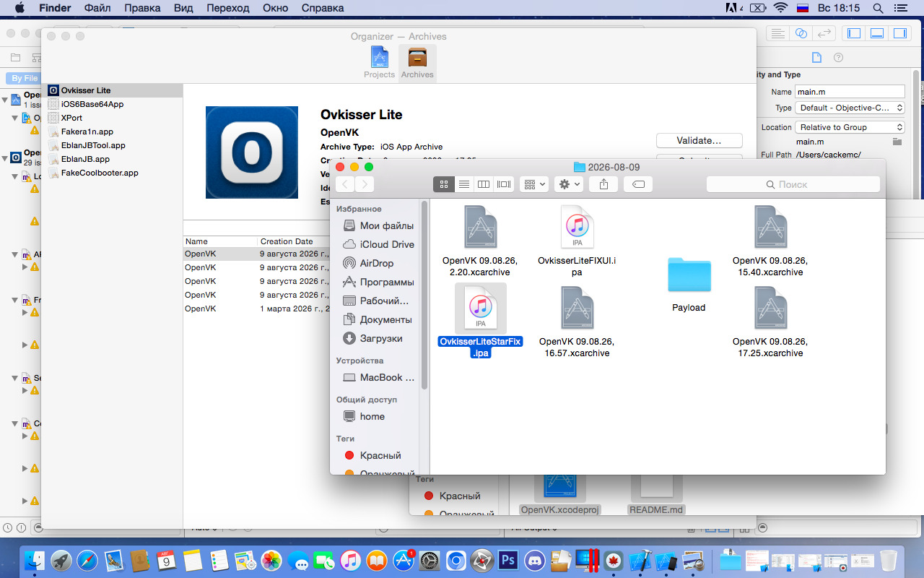This screenshot has height=578, width=924.
Task: Select XPort in the Organizer sidebar
Action: tap(112, 118)
